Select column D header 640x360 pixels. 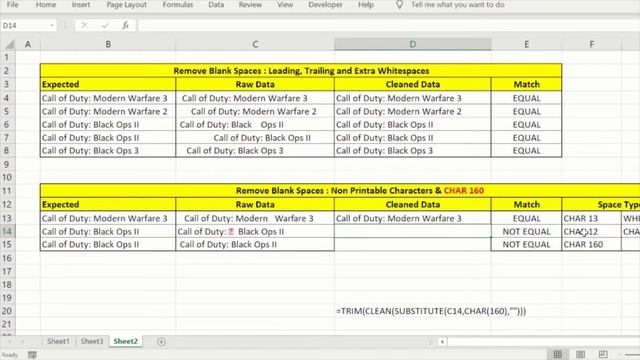pos(412,44)
